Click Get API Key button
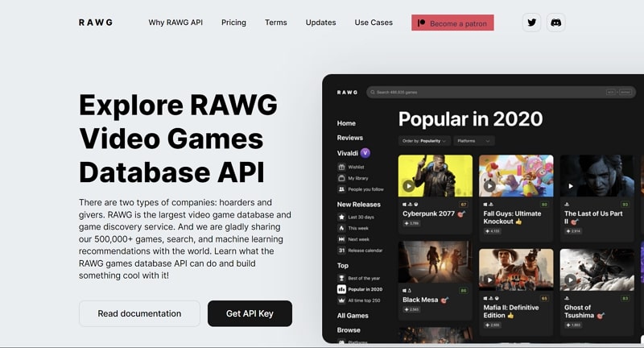This screenshot has height=348, width=644. (x=250, y=313)
